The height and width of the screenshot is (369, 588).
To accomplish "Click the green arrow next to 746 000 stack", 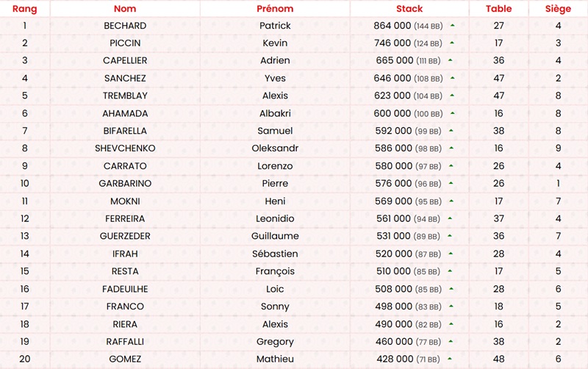I will 453,43.
